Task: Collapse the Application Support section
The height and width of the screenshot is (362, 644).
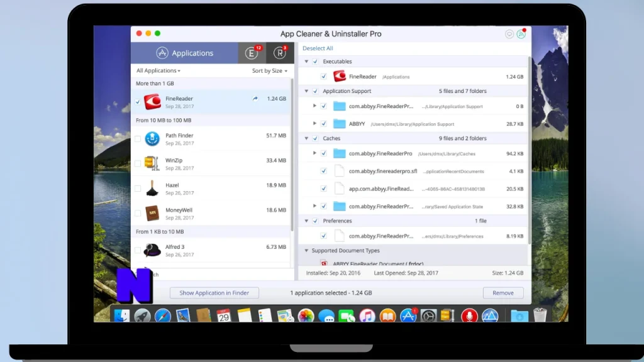Action: [306, 91]
